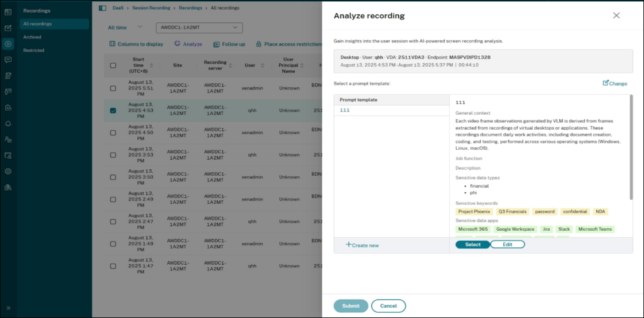This screenshot has width=644, height=318.
Task: Sort by the Start time column arrows
Action: click(152, 65)
